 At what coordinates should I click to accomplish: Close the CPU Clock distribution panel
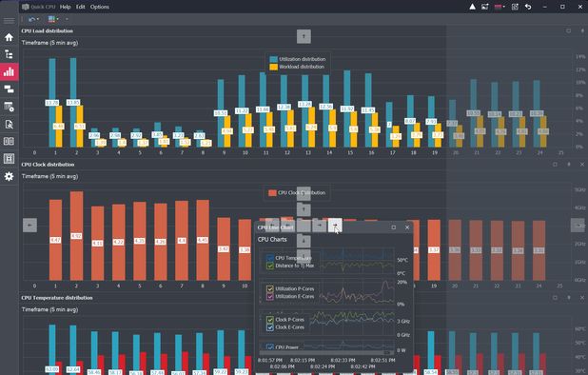click(582, 165)
